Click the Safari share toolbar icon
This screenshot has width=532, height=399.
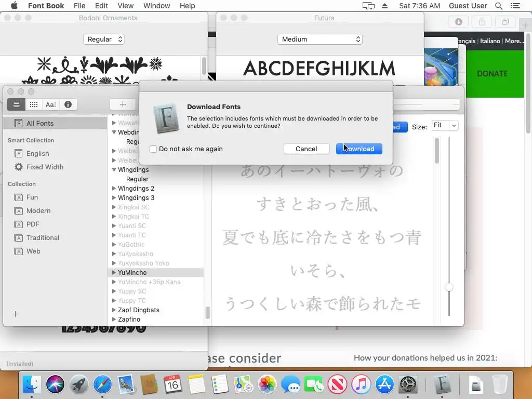pyautogui.click(x=482, y=22)
